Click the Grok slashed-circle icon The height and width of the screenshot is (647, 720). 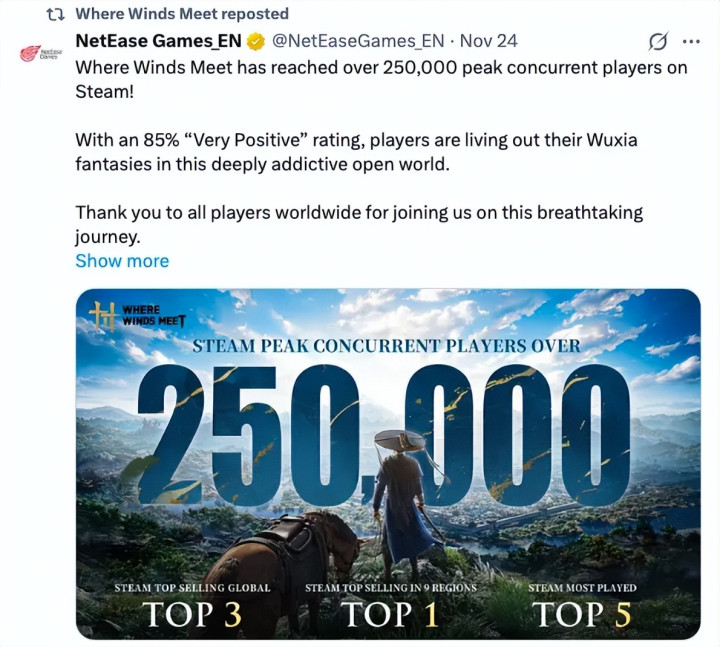[657, 42]
